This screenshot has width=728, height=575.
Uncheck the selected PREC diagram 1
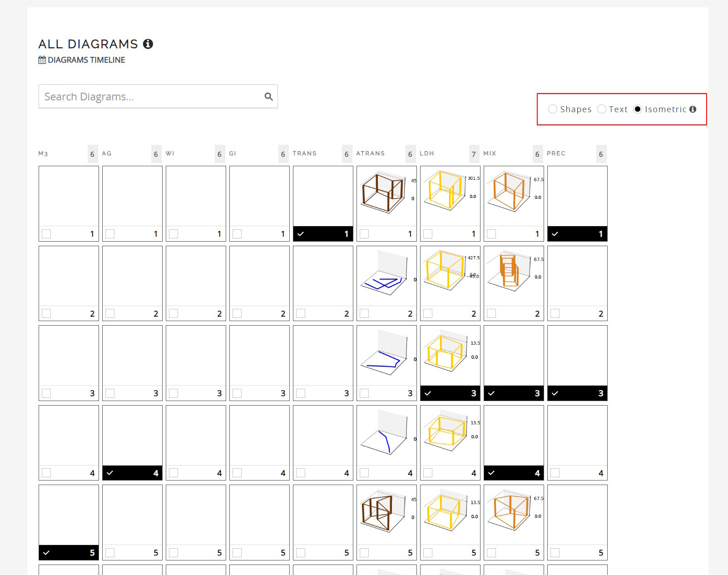point(555,234)
